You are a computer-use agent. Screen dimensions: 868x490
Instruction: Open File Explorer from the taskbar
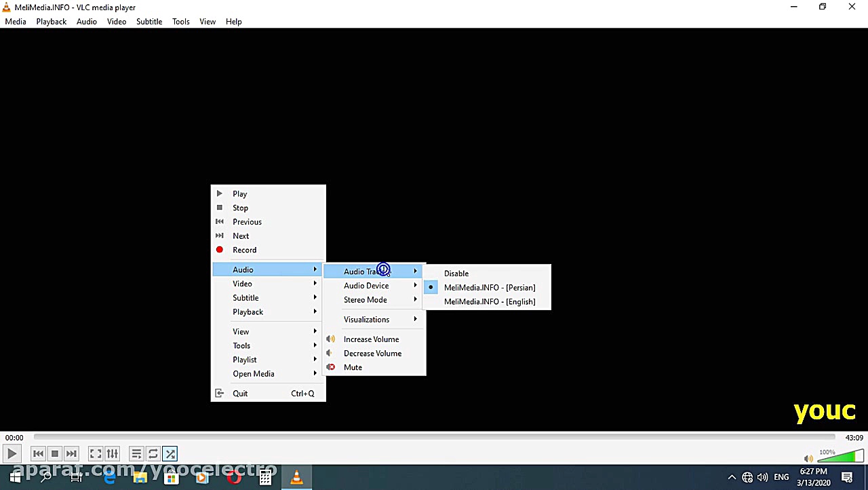pos(140,478)
